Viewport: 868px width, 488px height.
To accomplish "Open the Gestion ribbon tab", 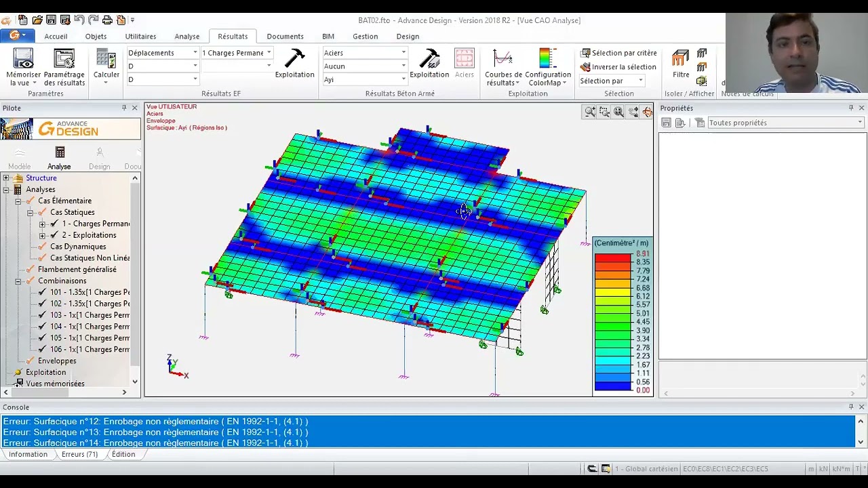I will pyautogui.click(x=365, y=37).
